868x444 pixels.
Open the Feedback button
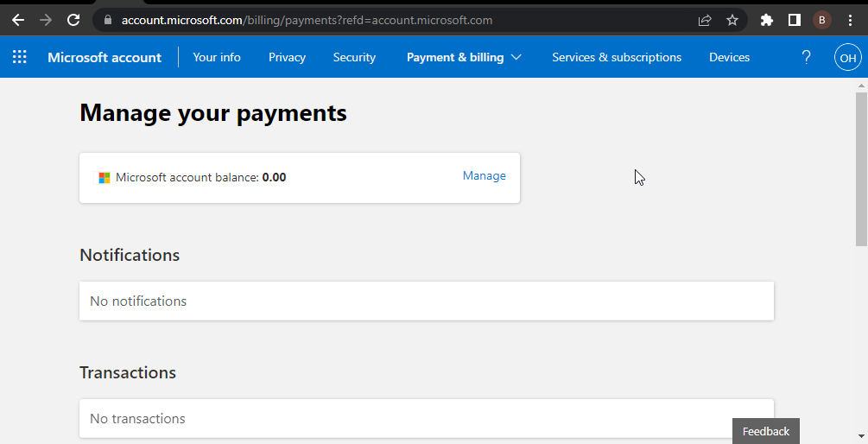click(x=765, y=431)
